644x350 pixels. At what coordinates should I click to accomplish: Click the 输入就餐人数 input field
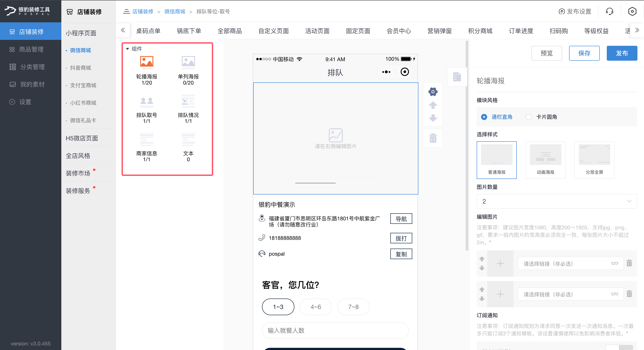pyautogui.click(x=335, y=331)
